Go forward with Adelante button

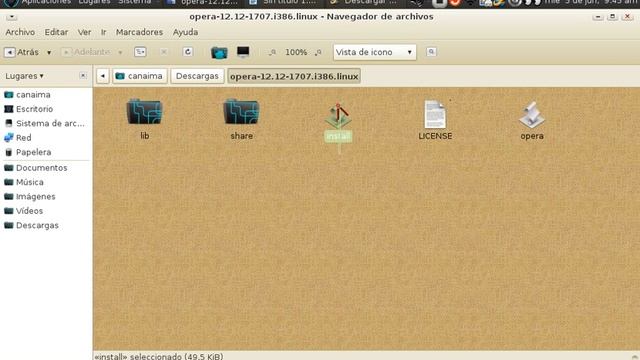click(87, 52)
